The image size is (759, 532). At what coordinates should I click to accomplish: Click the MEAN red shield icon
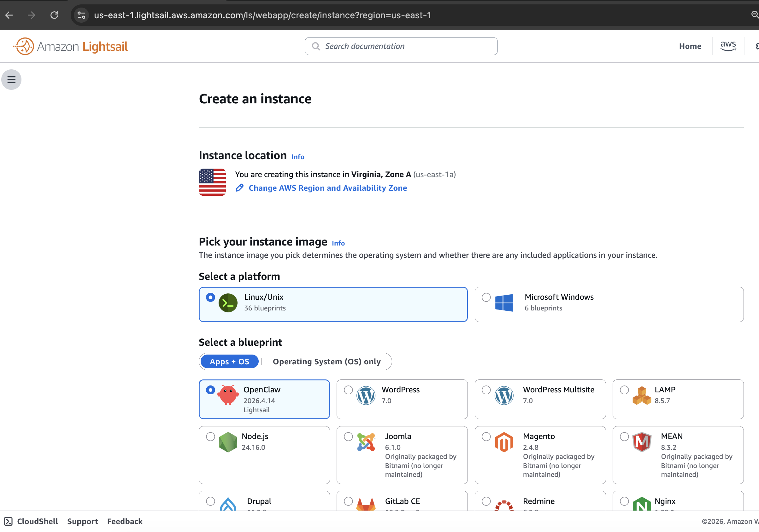coord(642,442)
